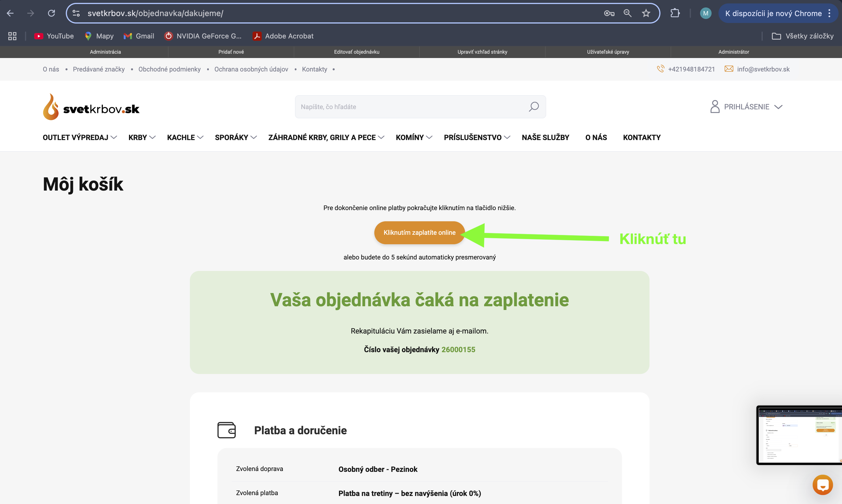842x504 pixels.
Task: Open YouTube bookmark
Action: [x=54, y=36]
